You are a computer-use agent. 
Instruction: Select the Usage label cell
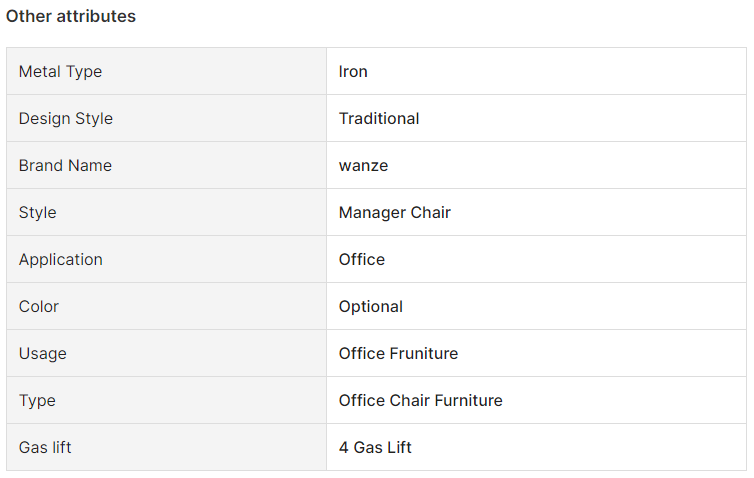166,353
